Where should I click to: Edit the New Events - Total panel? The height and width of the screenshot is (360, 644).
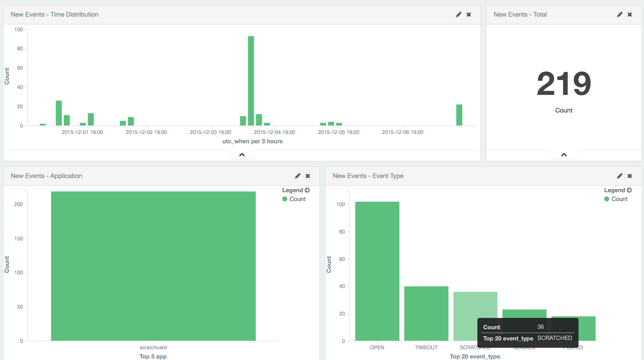click(620, 14)
